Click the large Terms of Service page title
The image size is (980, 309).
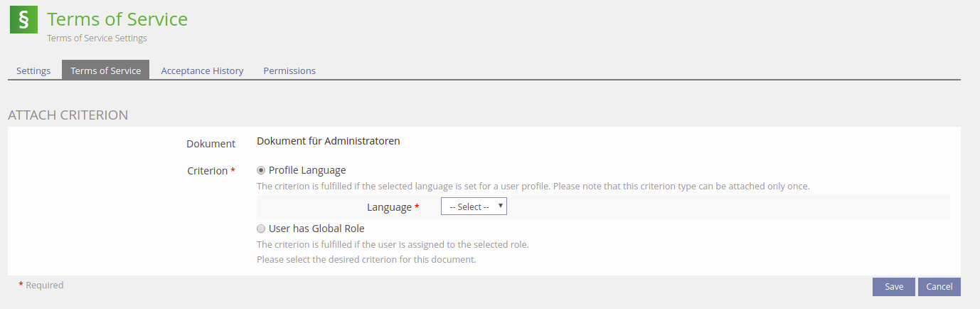click(x=117, y=19)
